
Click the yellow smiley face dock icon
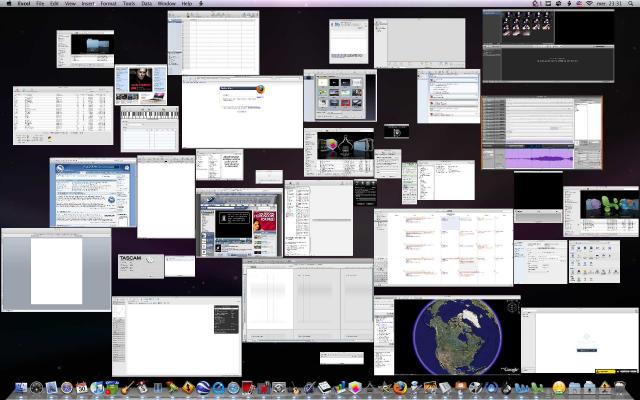[559, 388]
